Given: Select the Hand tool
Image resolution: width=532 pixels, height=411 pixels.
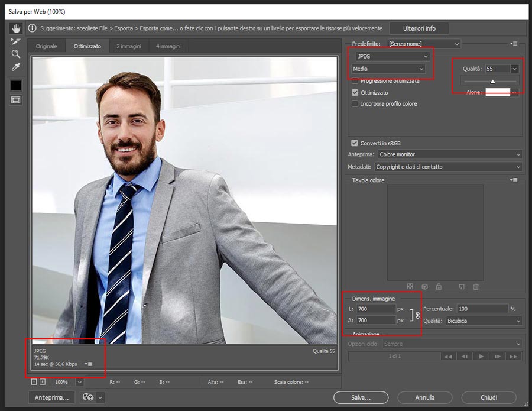Looking at the screenshot, I should [x=15, y=28].
